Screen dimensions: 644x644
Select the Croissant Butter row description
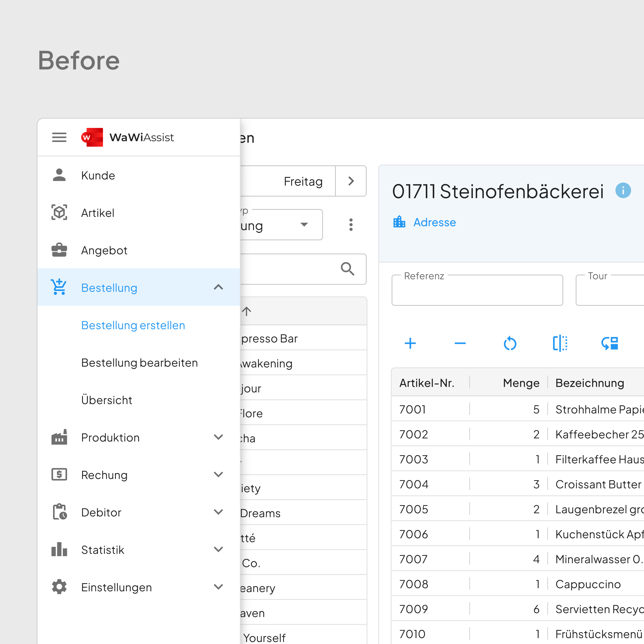pos(598,484)
